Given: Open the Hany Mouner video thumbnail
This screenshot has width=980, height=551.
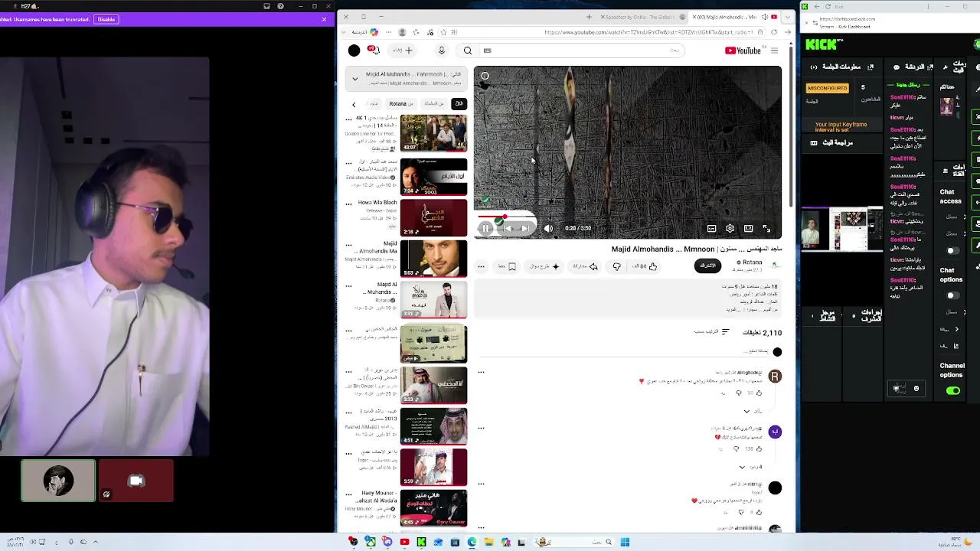Looking at the screenshot, I should pyautogui.click(x=433, y=508).
